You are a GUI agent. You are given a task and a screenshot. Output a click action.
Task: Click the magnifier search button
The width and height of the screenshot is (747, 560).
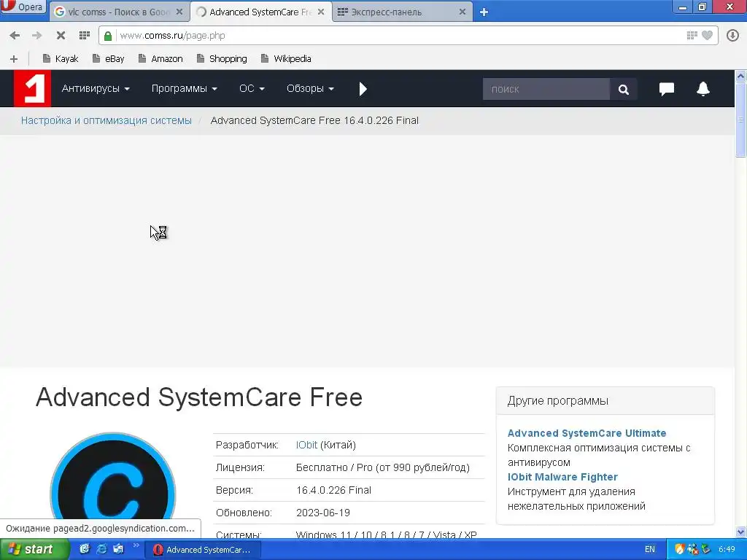[623, 89]
